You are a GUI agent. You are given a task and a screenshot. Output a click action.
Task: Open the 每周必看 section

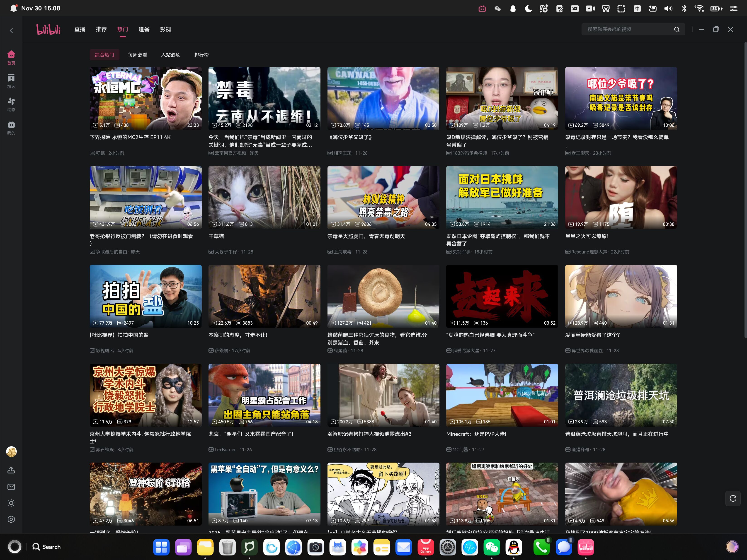137,55
